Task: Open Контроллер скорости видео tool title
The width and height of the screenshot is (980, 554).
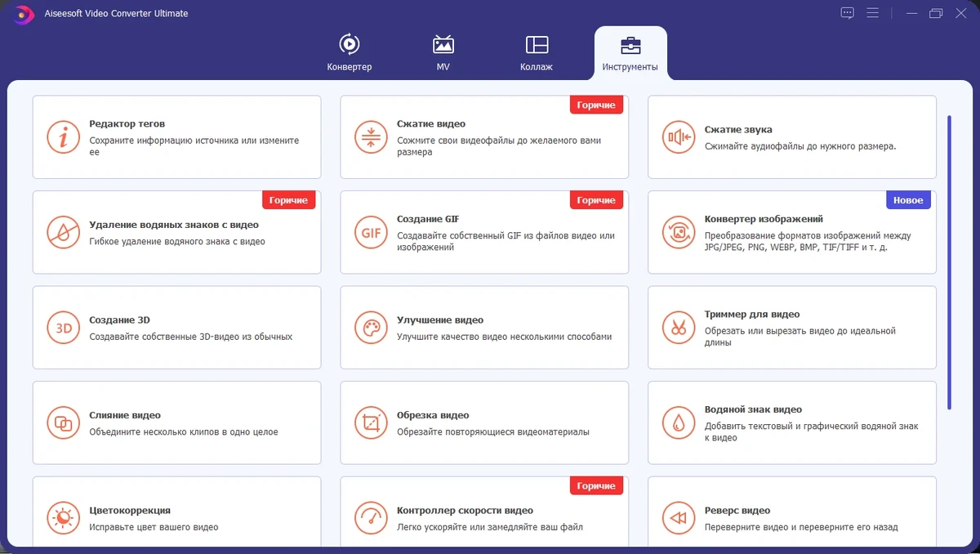Action: (x=465, y=511)
